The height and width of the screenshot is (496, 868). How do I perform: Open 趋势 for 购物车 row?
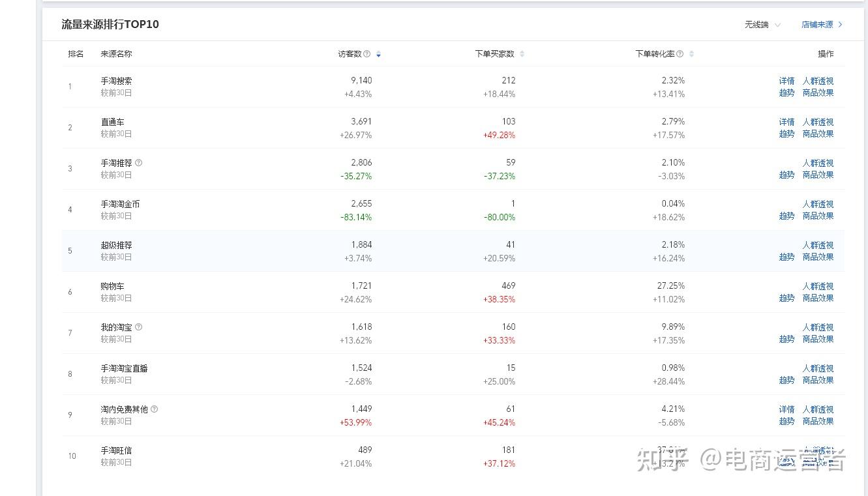(786, 298)
